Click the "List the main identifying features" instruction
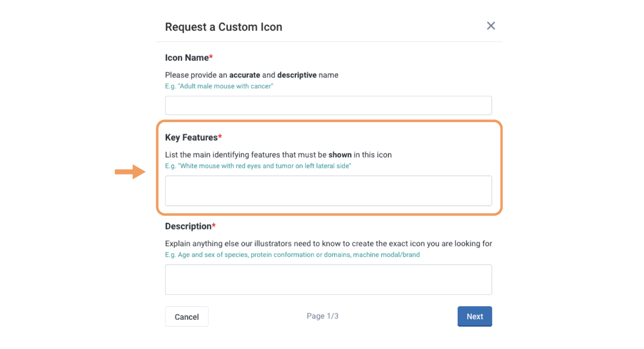This screenshot has height=349, width=644. point(278,155)
